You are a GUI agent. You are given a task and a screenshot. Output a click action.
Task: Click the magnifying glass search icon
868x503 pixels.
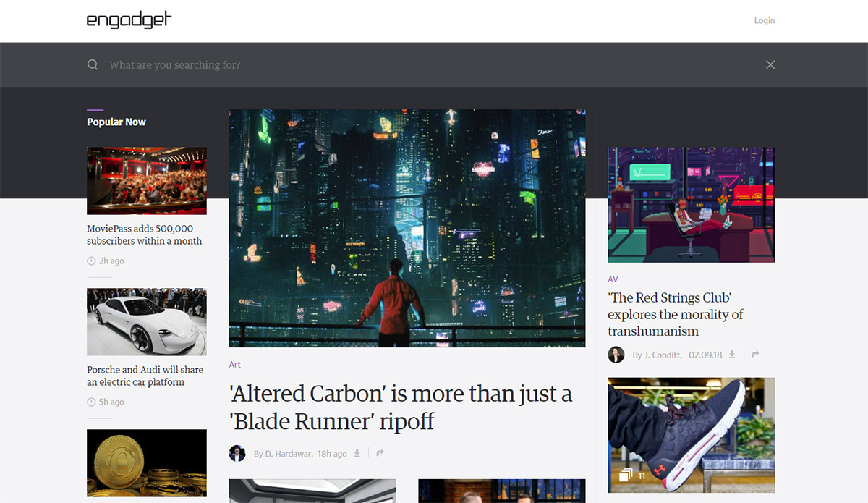pos(93,64)
